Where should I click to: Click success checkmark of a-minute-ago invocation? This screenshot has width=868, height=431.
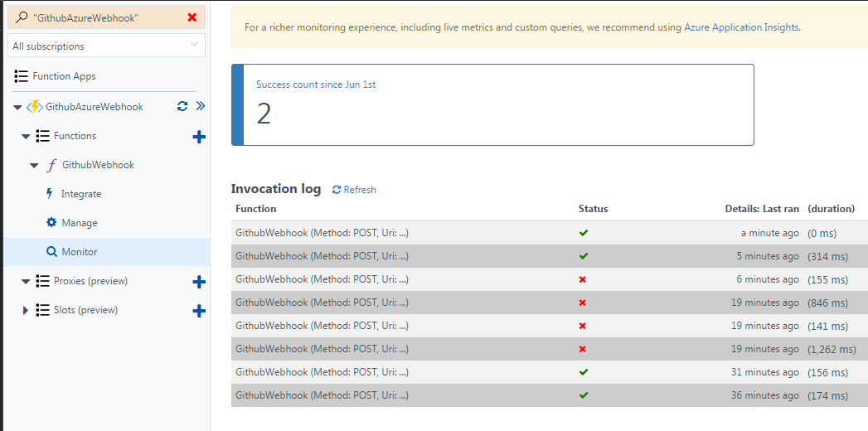click(x=584, y=233)
